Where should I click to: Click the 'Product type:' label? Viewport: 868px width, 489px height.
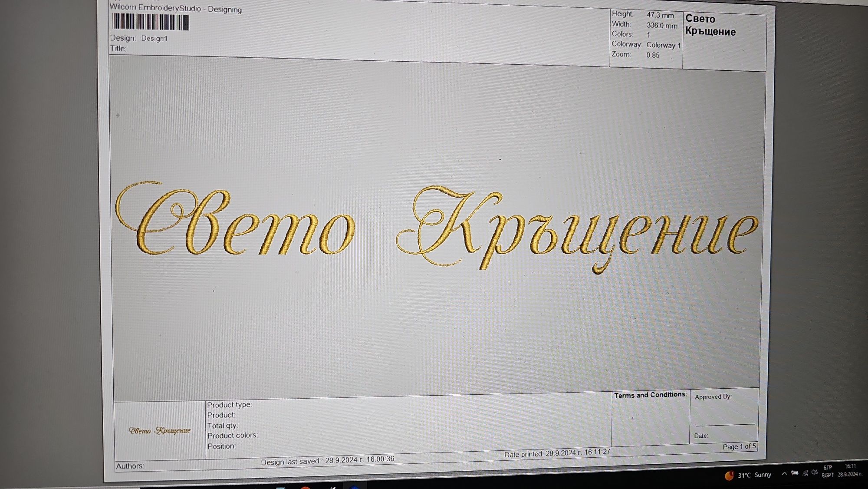pyautogui.click(x=229, y=405)
